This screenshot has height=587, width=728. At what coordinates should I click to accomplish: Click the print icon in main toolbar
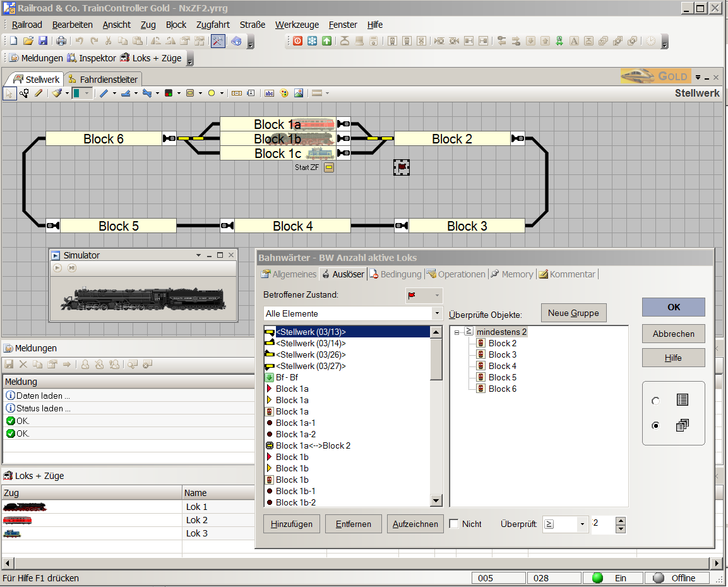point(61,41)
